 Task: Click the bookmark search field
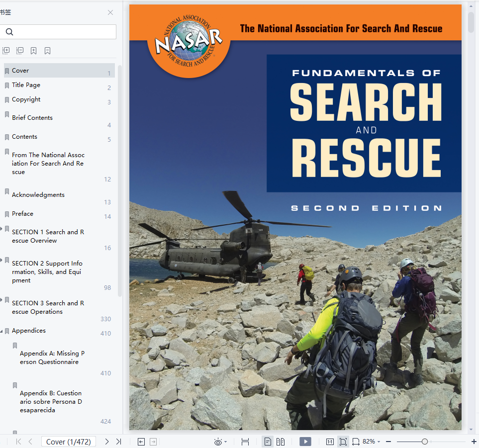point(58,32)
